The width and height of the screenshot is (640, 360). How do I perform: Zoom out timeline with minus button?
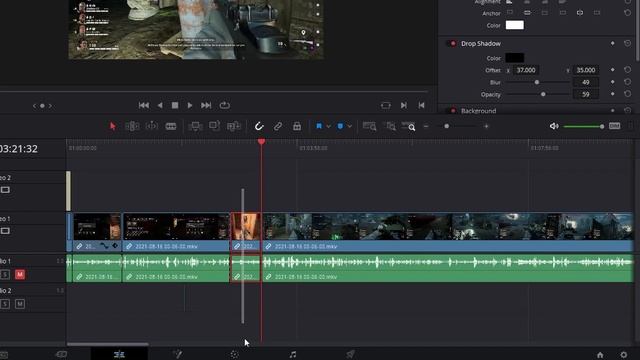pyautogui.click(x=426, y=127)
